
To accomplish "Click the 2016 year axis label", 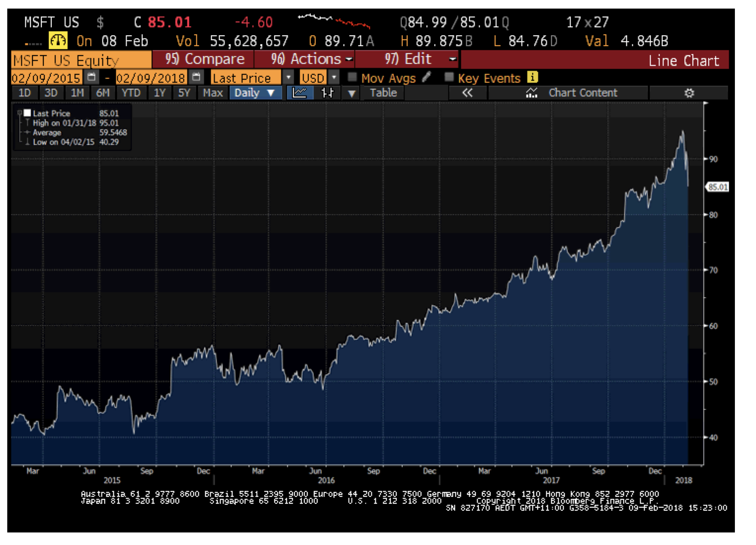I will pyautogui.click(x=326, y=480).
